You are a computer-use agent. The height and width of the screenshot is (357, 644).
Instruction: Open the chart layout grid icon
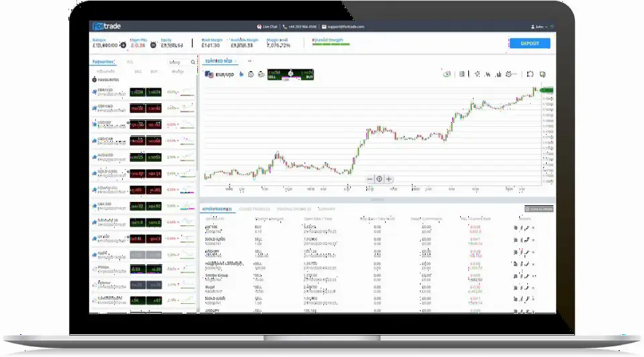tap(462, 74)
